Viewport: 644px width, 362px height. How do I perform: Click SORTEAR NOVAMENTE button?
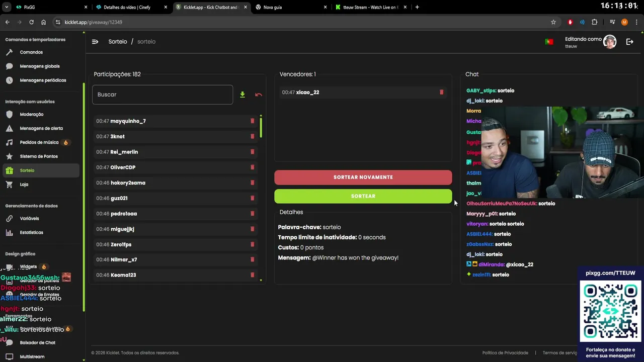click(x=363, y=177)
